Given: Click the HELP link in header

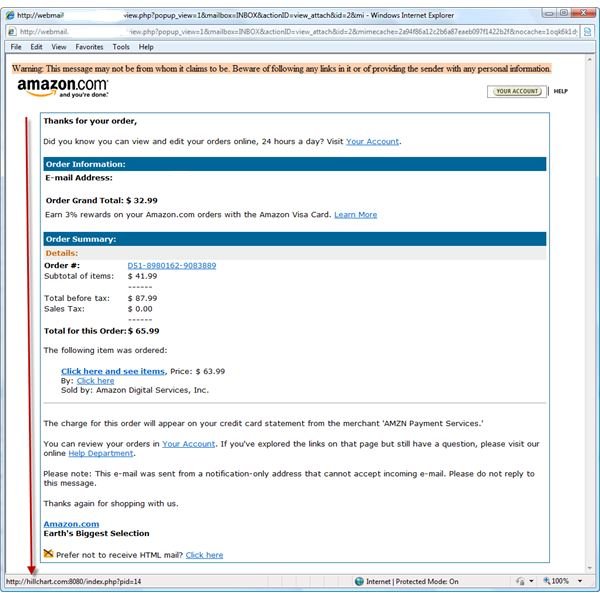Looking at the screenshot, I should click(x=561, y=91).
